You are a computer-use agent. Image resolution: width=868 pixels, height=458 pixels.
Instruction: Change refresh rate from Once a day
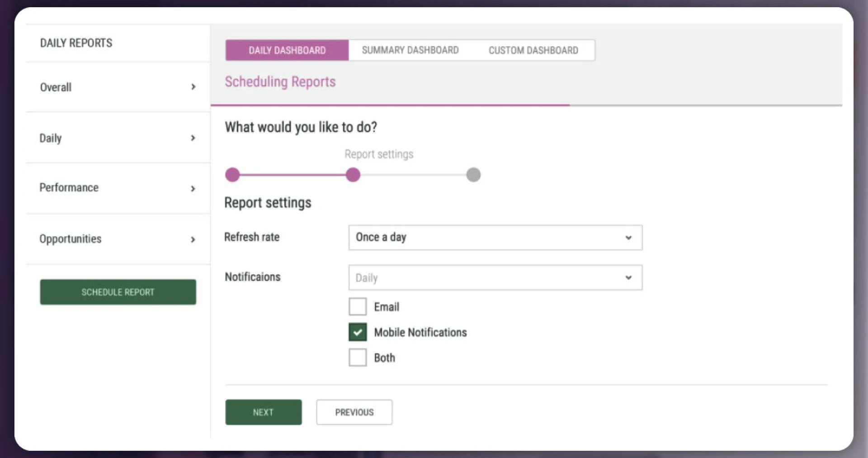pyautogui.click(x=495, y=237)
